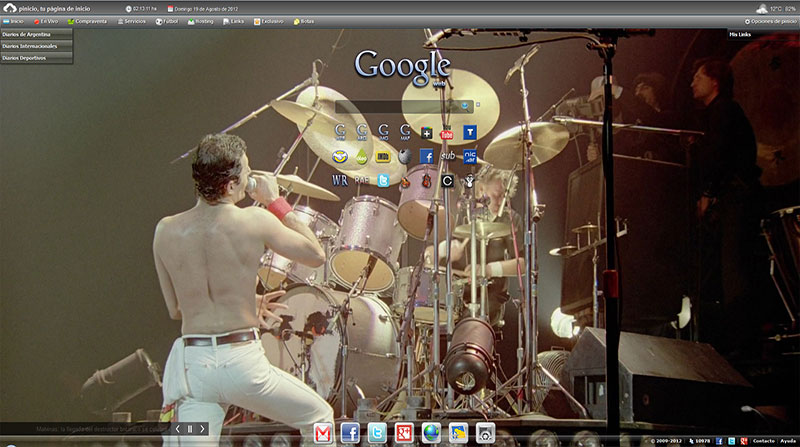Image resolution: width=800 pixels, height=447 pixels.
Task: Open the Fútbol menu
Action: (171, 20)
